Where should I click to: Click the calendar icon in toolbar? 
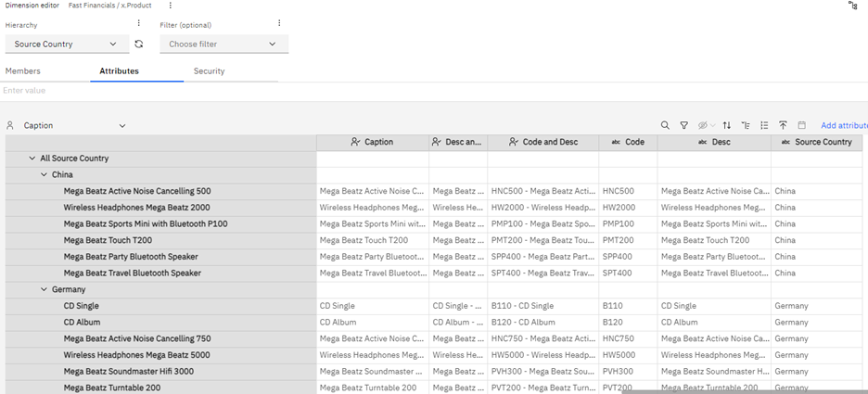point(801,125)
